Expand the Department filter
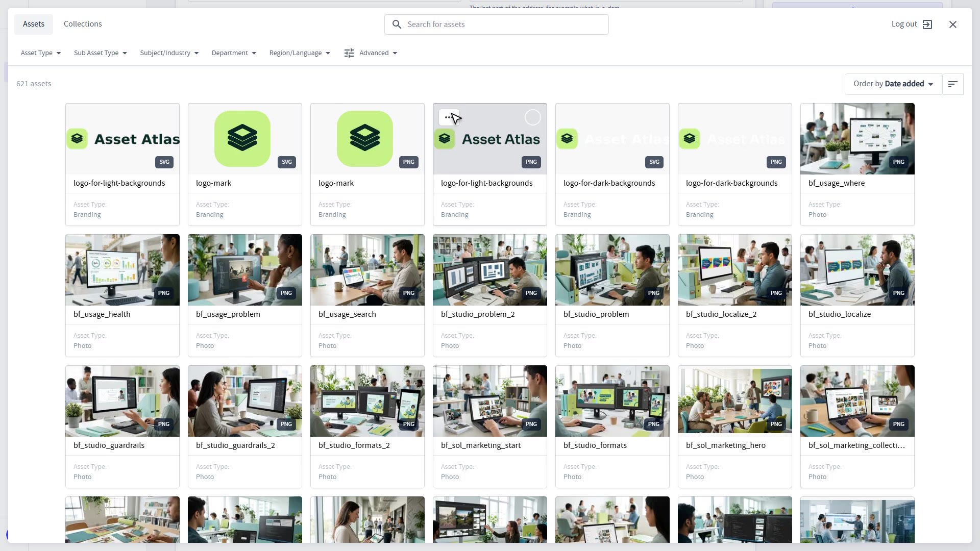980x551 pixels. [x=234, y=53]
